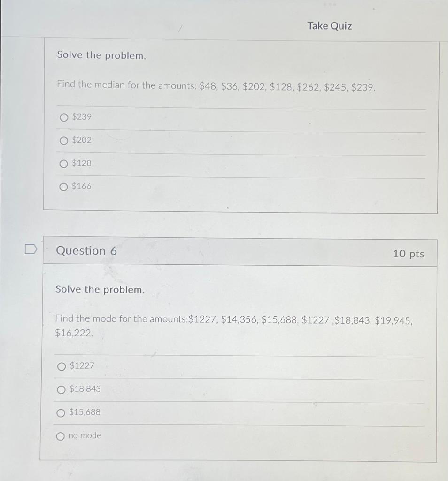
Task: Click the 'no mode' answer label text
Action: point(85,435)
